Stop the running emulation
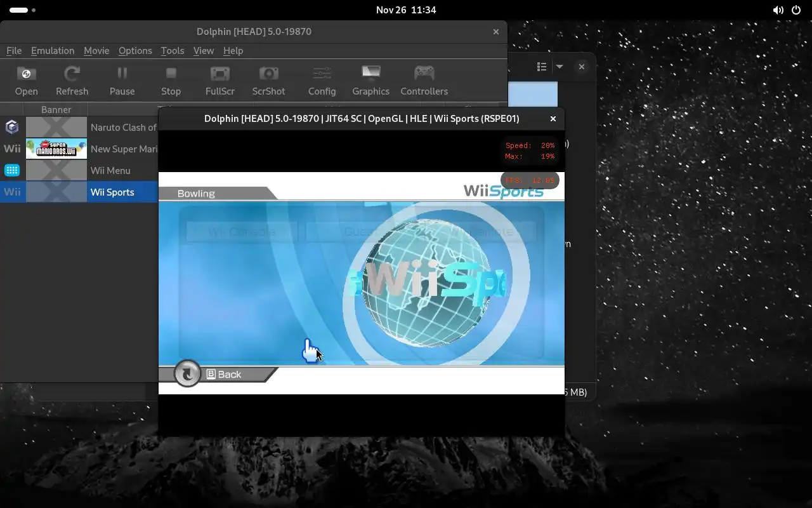This screenshot has width=812, height=508. tap(171, 81)
